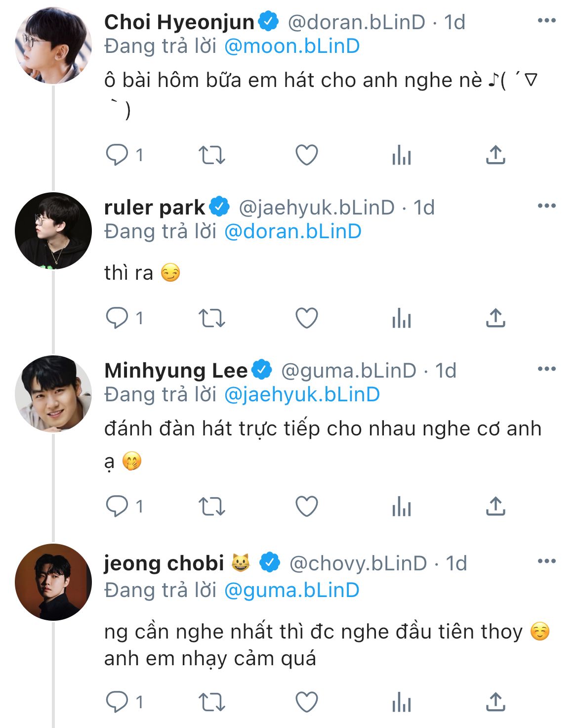
Task: View analytics on Minhyung Lee's tweet
Action: [402, 507]
